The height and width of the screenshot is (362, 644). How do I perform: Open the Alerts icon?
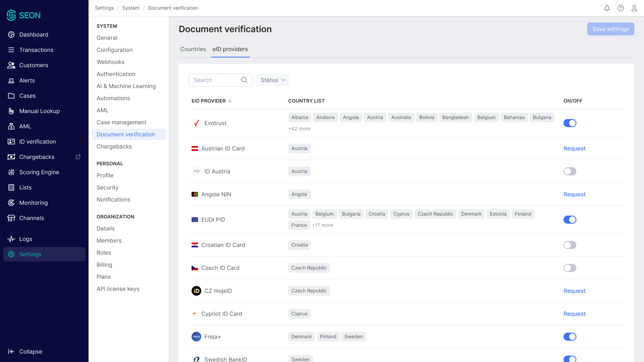pyautogui.click(x=11, y=80)
